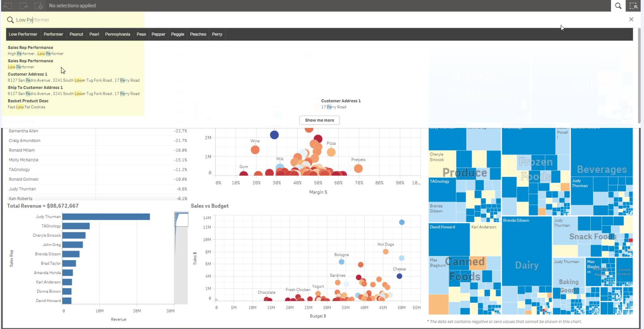The width and height of the screenshot is (644, 329).
Task: Click the Dairy treemap block
Action: pyautogui.click(x=526, y=265)
